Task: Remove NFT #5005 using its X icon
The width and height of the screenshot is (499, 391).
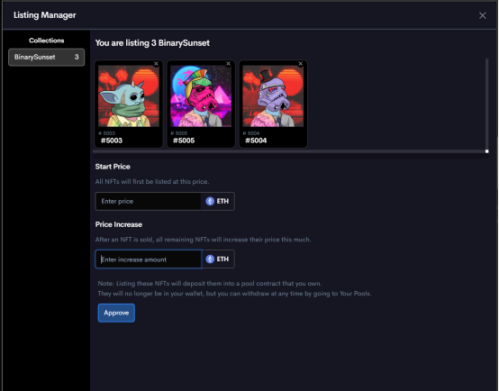Action: (x=229, y=64)
